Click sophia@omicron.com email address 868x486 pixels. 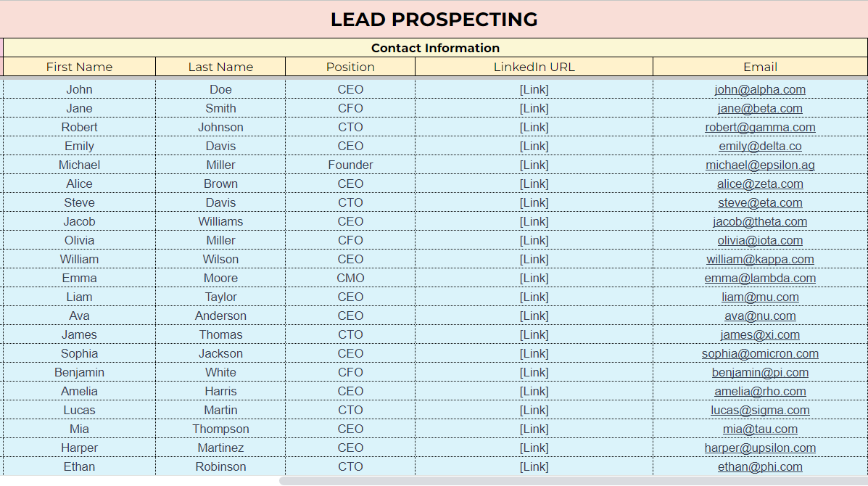pyautogui.click(x=760, y=354)
